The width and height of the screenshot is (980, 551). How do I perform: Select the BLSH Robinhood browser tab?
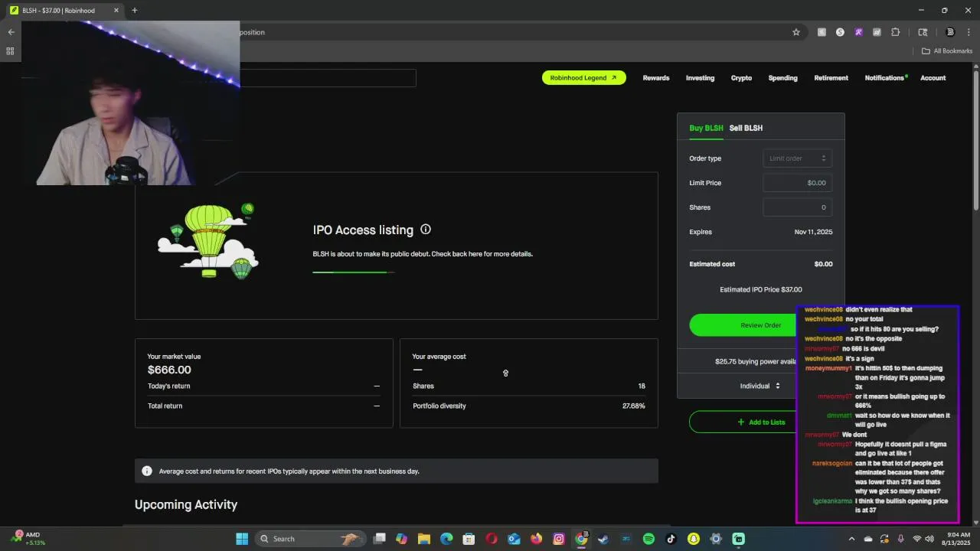point(64,11)
